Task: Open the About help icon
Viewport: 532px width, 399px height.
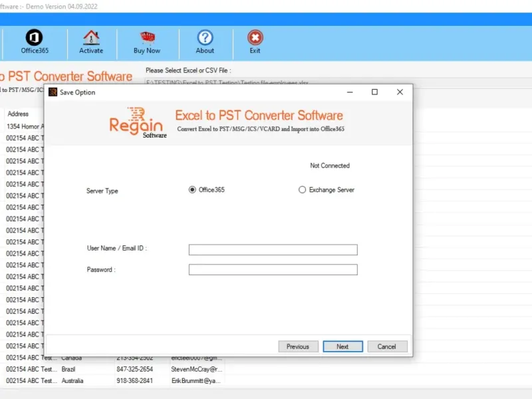Action: click(x=205, y=37)
